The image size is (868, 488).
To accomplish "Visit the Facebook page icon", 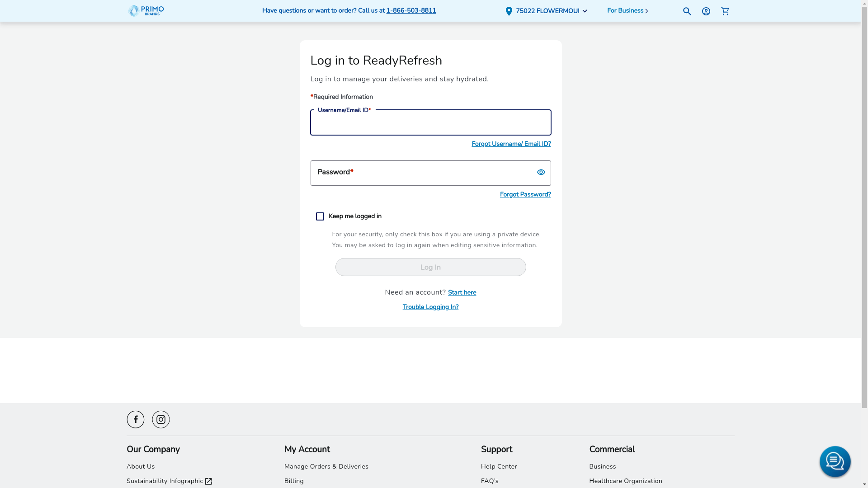I will tap(135, 419).
